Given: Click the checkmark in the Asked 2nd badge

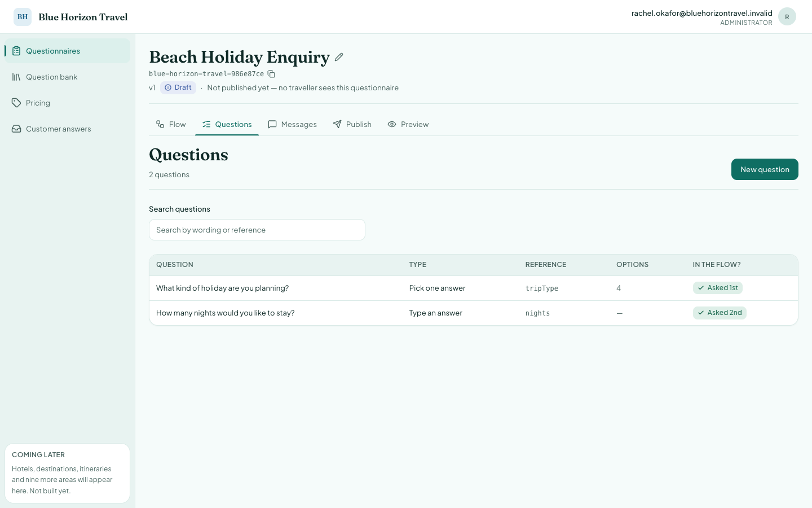Looking at the screenshot, I should click(701, 313).
